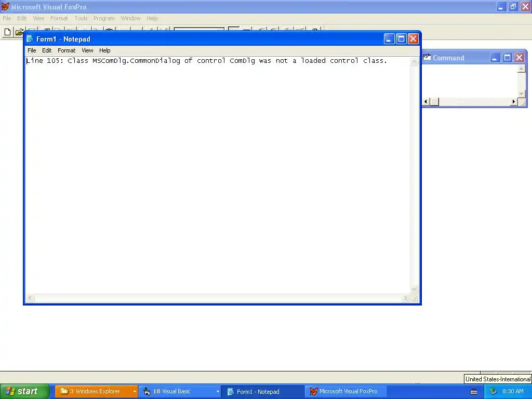Open the Visual FoxPro File menu
Screen dimensions: 532x399
[x=7, y=18]
